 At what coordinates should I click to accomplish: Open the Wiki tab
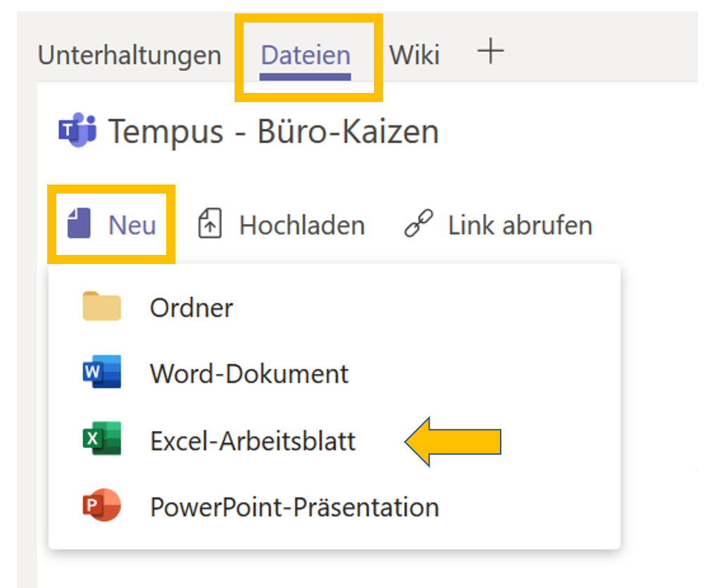[x=414, y=56]
